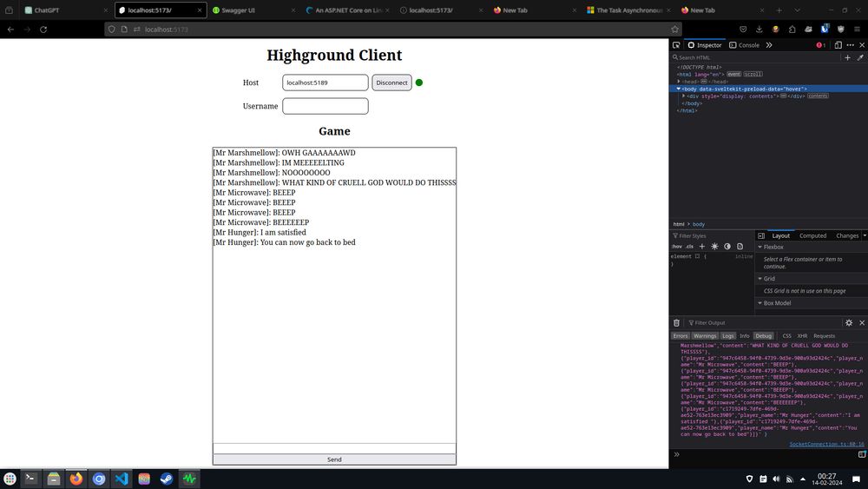Toggle the Info console filter
868x489 pixels.
pos(745,335)
